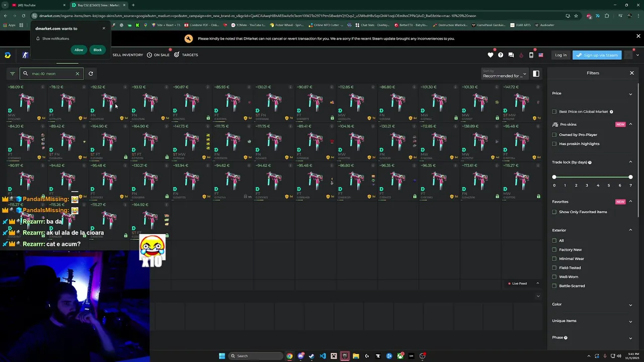Open Visual Studio Code from taskbar

click(323, 356)
